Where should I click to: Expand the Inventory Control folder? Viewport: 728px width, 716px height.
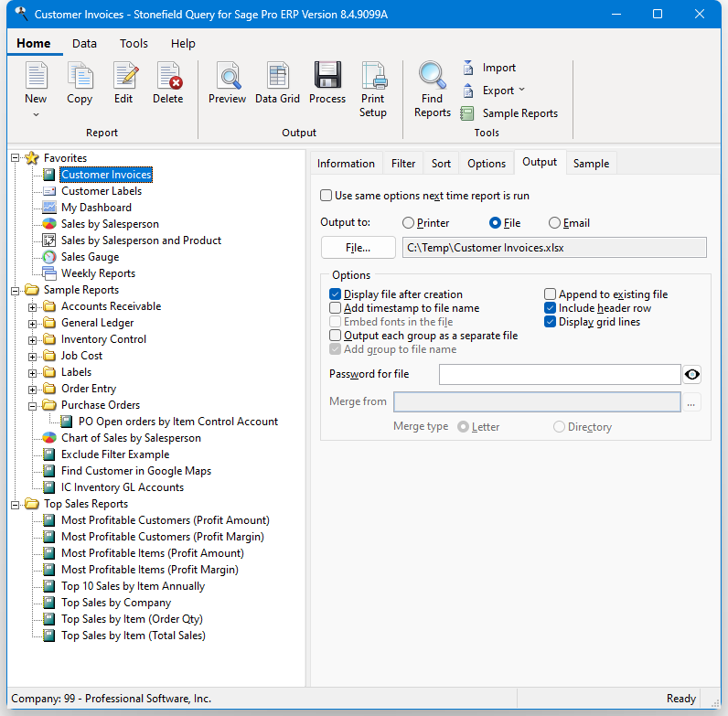(x=32, y=340)
